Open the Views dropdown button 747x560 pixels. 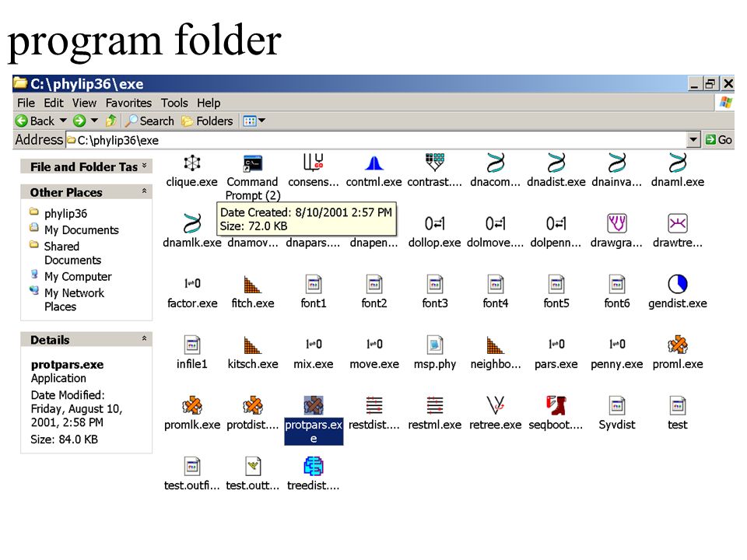[x=254, y=121]
